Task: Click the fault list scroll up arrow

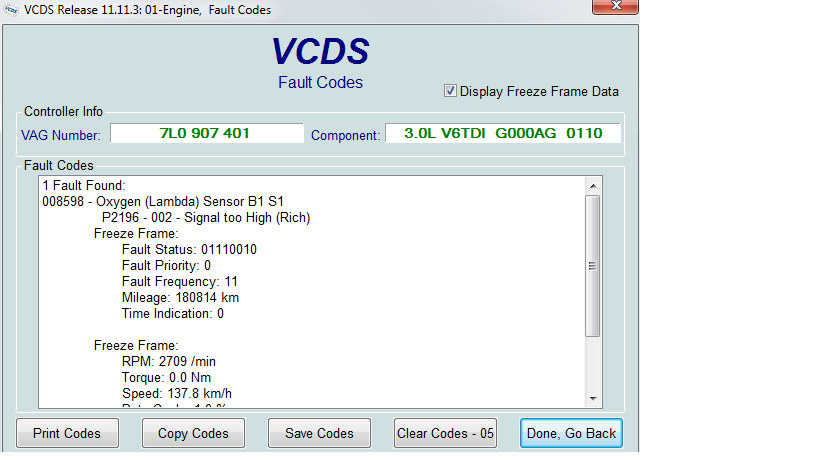Action: tap(592, 186)
